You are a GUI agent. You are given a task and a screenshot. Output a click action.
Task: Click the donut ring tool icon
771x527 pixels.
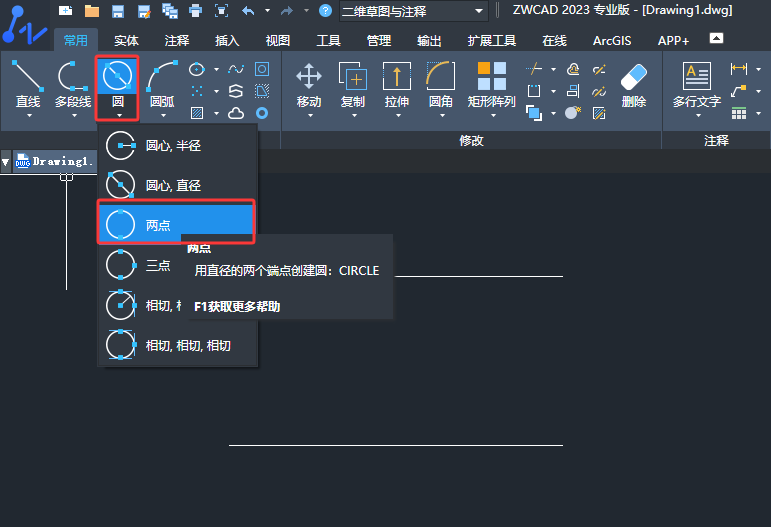pyautogui.click(x=262, y=114)
